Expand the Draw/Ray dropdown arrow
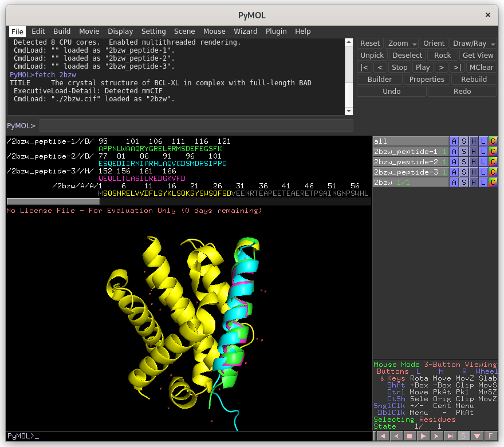 tap(493, 43)
